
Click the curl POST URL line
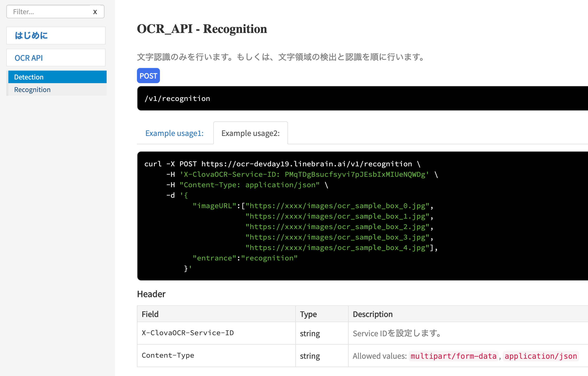point(282,164)
